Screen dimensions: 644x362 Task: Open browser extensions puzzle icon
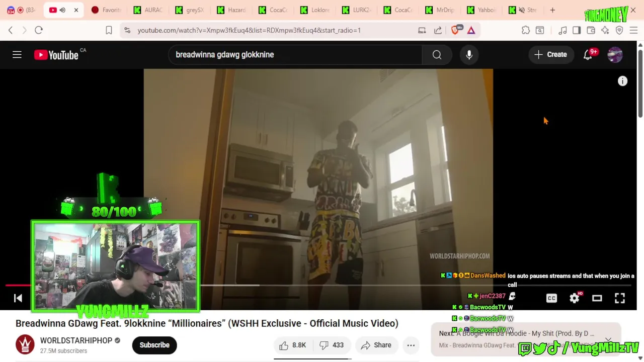(x=526, y=30)
